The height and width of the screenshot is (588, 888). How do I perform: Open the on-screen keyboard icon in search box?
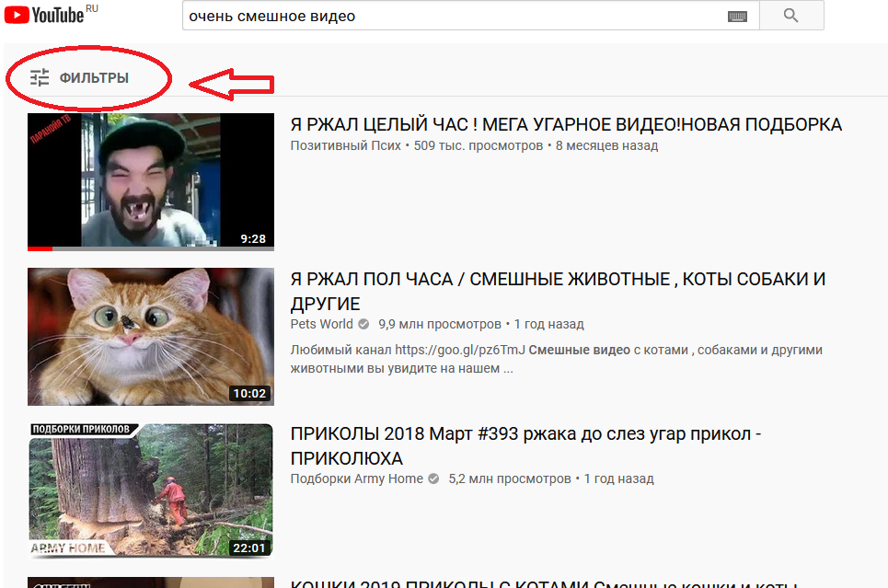tap(737, 17)
